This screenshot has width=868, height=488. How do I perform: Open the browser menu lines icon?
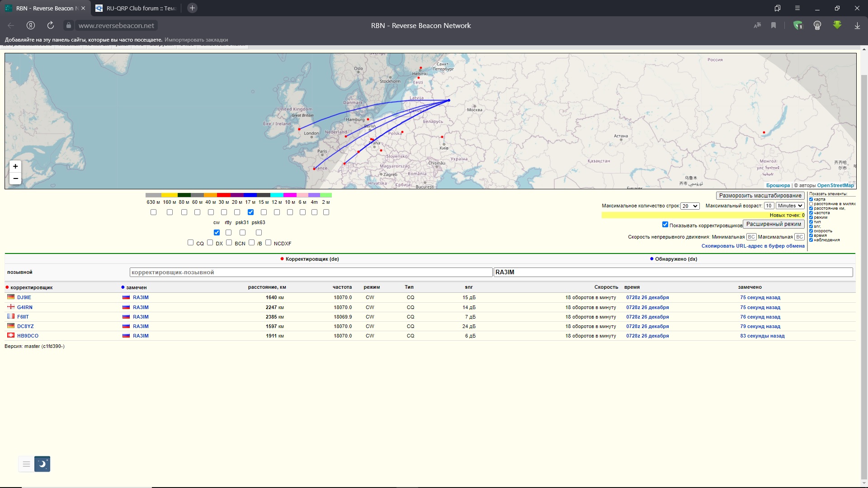pyautogui.click(x=797, y=8)
